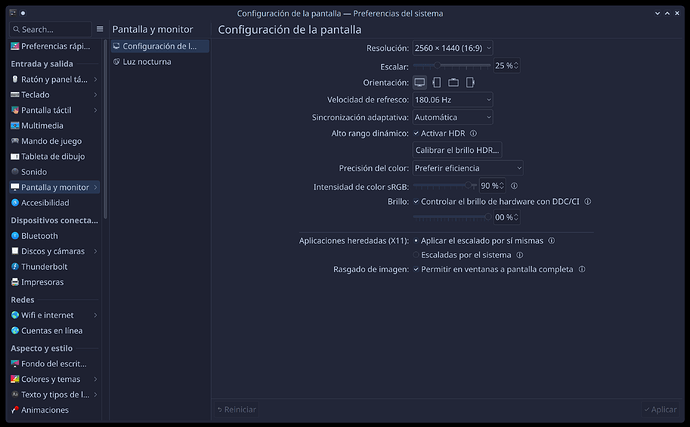Toggle the Activar HDR checkbox
Image resolution: width=690 pixels, height=427 pixels.
pyautogui.click(x=416, y=133)
